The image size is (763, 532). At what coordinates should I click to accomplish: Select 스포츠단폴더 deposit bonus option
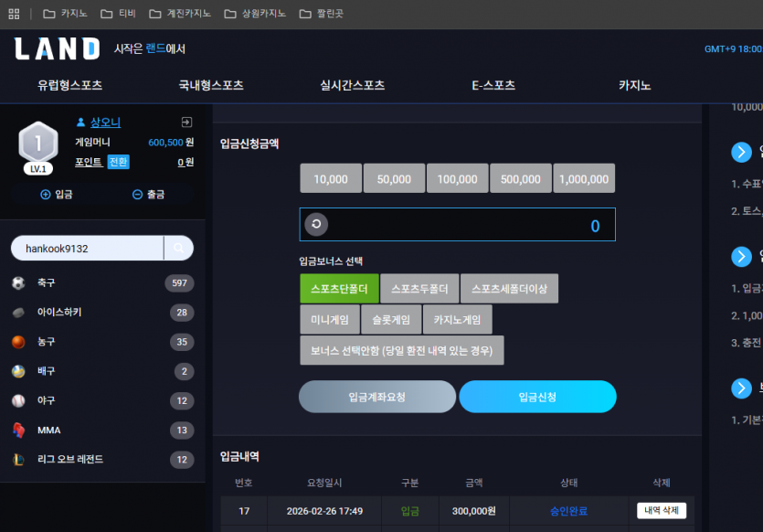click(x=339, y=289)
